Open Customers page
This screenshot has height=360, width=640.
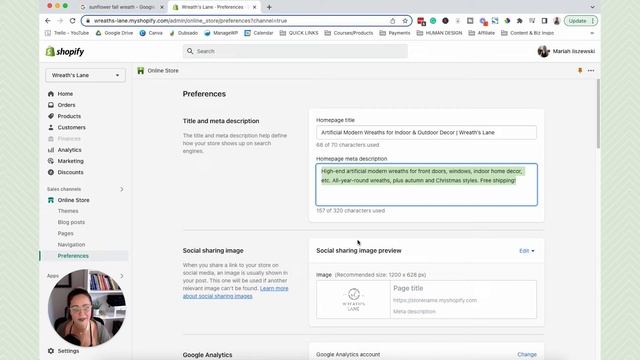[71, 127]
